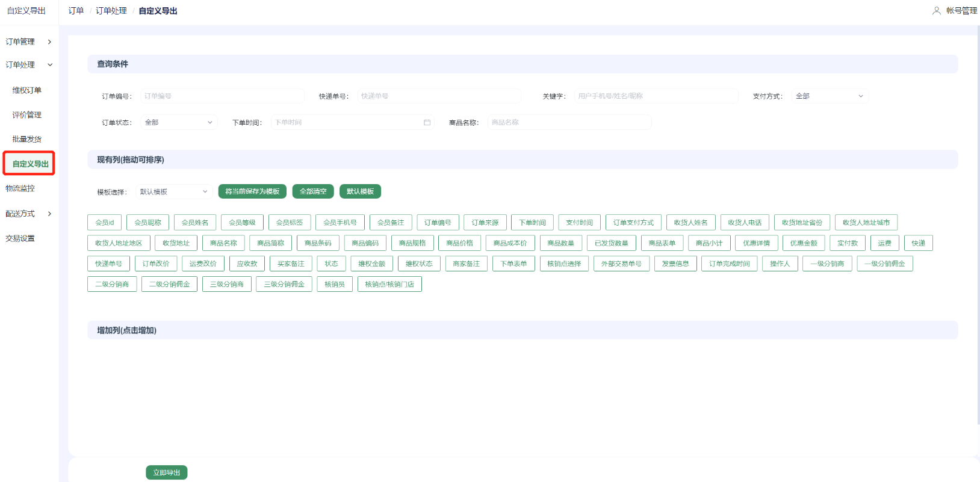Click the 买家备注 column tag
Viewport: 980px width, 482px height.
click(291, 264)
